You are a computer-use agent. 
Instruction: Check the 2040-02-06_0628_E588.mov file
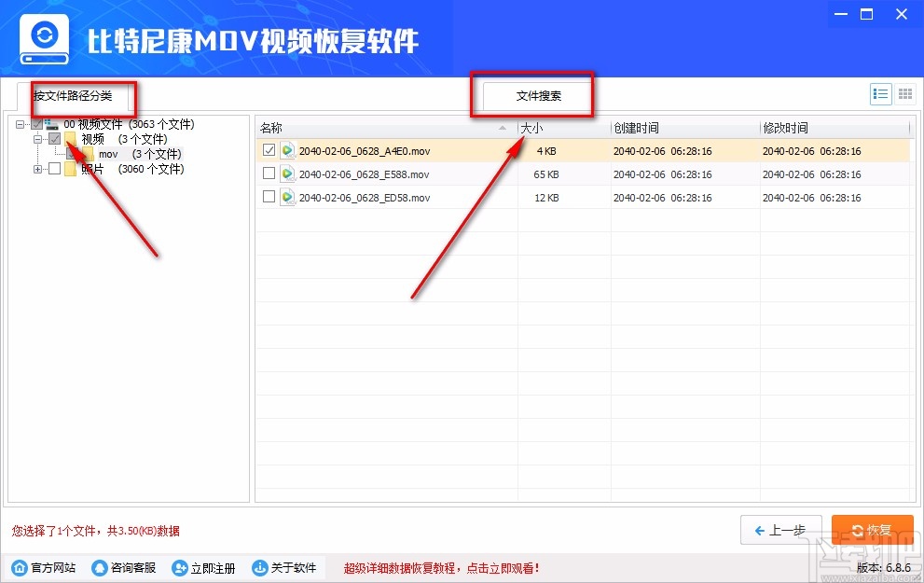click(269, 174)
